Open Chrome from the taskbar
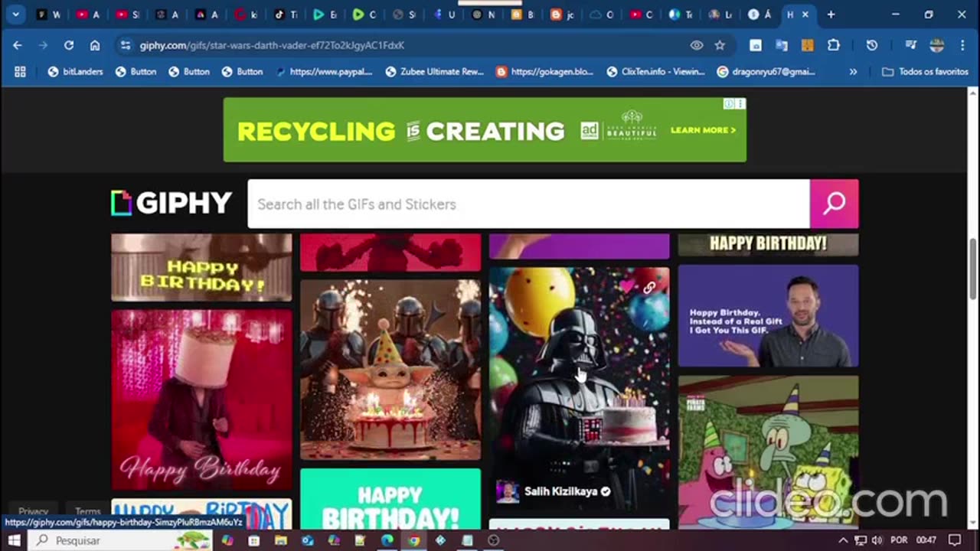The image size is (980, 551). (x=413, y=540)
